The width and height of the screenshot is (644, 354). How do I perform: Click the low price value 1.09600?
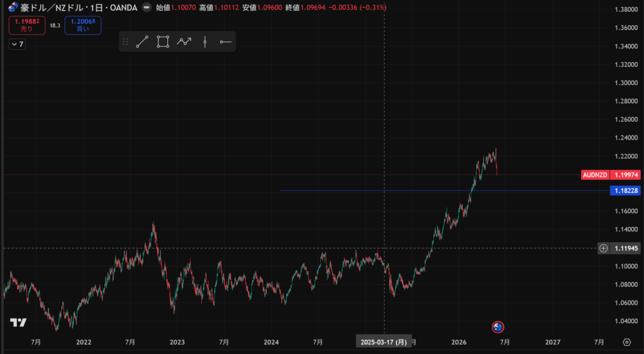point(269,8)
